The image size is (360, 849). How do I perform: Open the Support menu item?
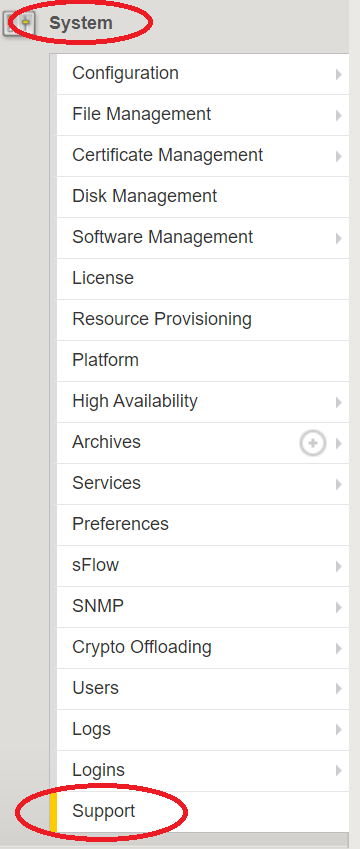pos(203,812)
